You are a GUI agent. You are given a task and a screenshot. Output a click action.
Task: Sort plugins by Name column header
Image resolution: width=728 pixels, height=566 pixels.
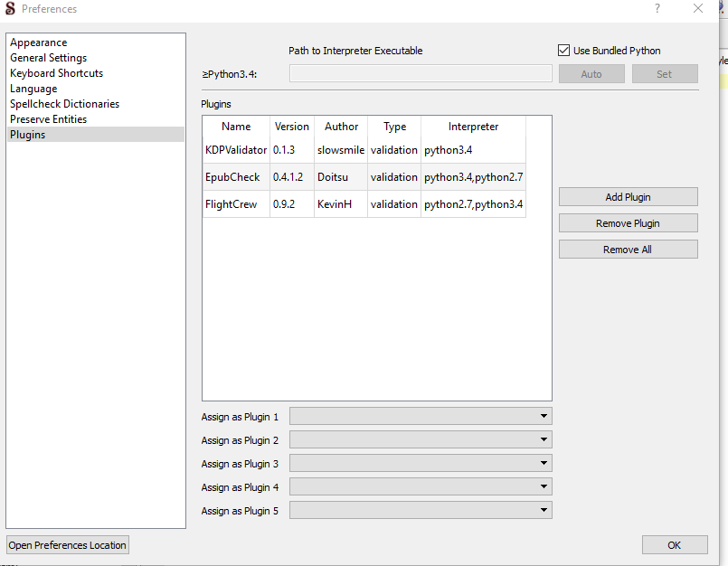tap(236, 127)
